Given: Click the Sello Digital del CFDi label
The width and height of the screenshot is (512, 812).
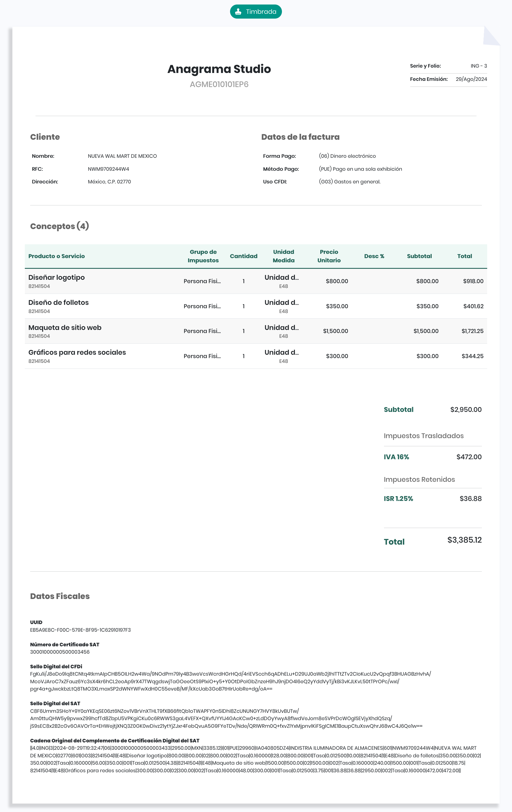Looking at the screenshot, I should (x=56, y=667).
